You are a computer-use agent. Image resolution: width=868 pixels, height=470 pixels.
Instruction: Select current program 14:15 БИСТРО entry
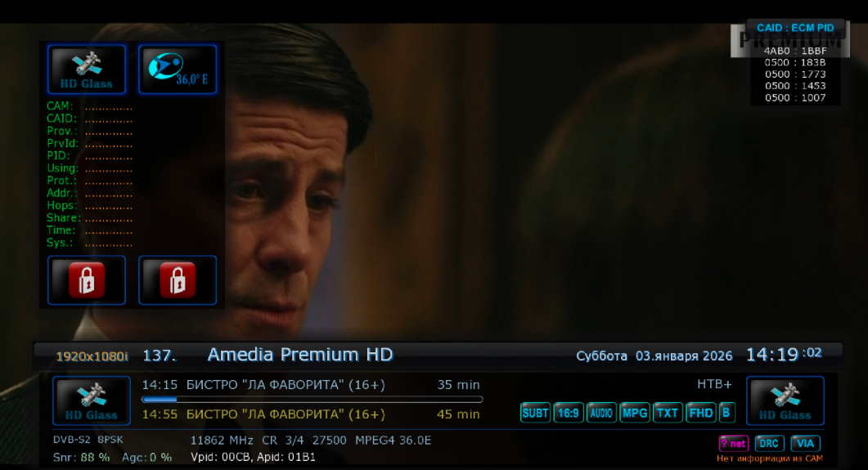[311, 385]
